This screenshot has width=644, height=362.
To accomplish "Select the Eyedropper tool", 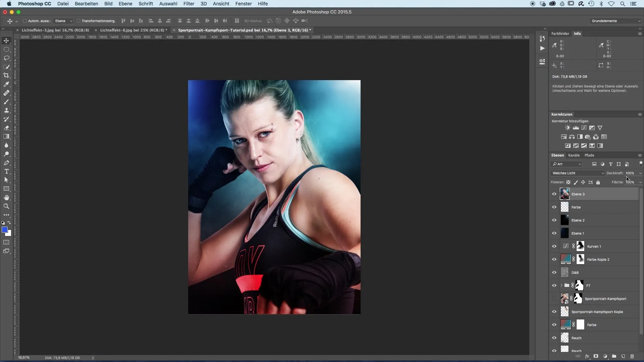I will point(6,84).
